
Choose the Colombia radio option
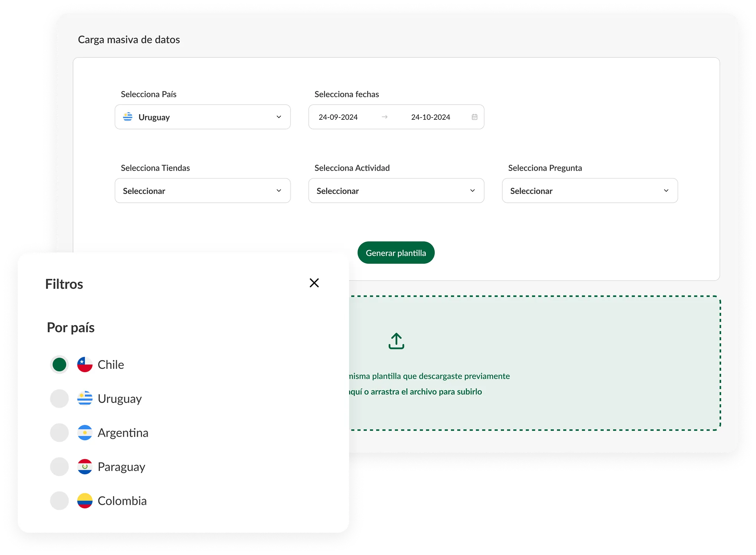[59, 501]
